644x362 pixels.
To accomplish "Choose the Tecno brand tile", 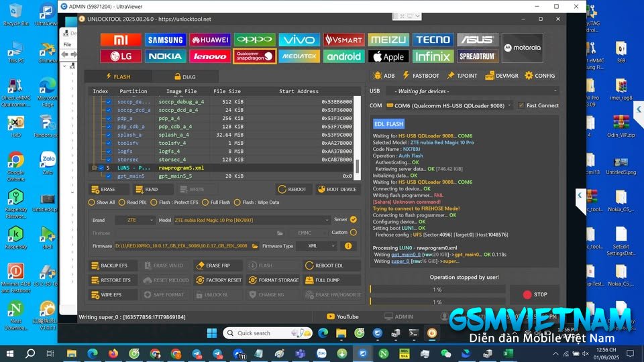I will [x=433, y=40].
